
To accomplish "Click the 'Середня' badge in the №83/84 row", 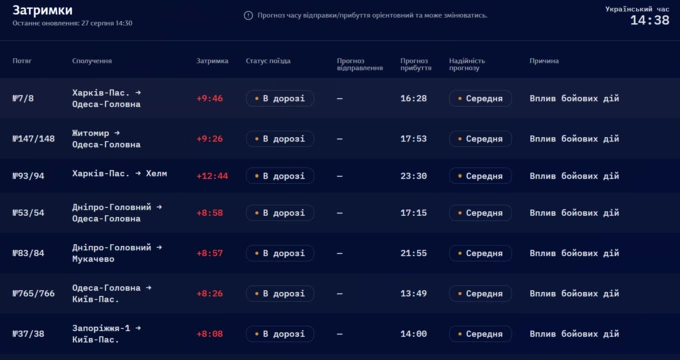I will [x=480, y=253].
